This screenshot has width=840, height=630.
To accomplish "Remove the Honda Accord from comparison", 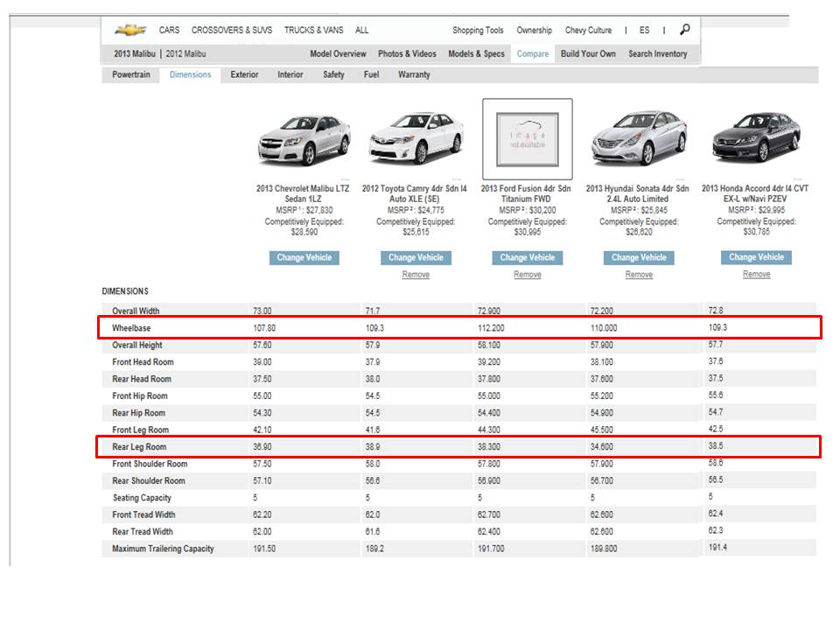I will click(756, 275).
